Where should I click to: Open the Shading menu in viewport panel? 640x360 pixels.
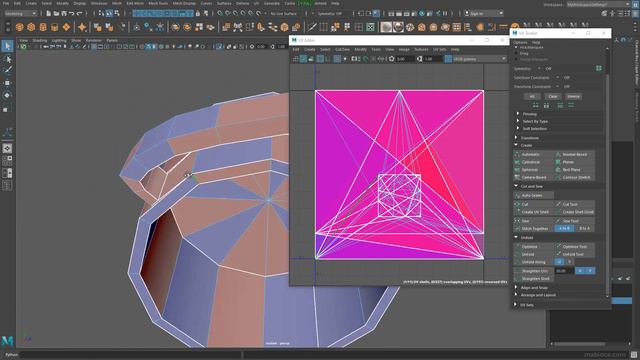[40, 40]
